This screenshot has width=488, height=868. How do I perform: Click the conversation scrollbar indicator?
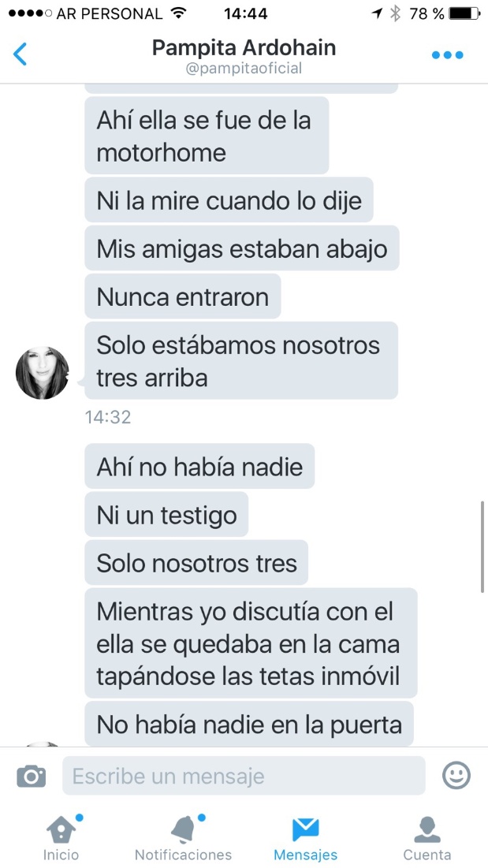tap(482, 546)
